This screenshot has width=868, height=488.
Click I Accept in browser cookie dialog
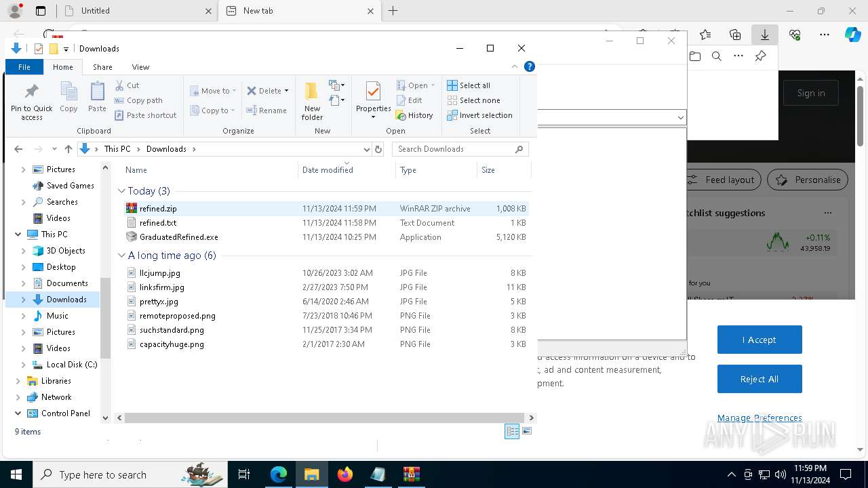(759, 340)
